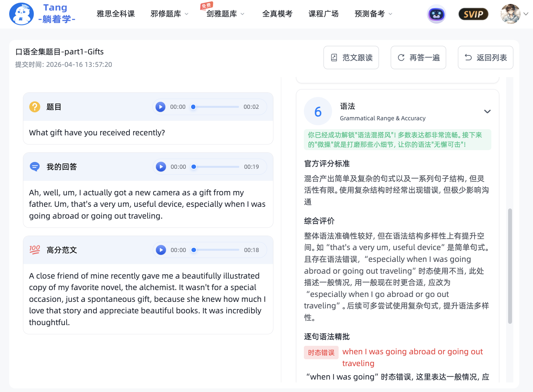533x392 pixels.
Task: Click the red 'when I was going abroad' sentence
Action: click(412, 358)
